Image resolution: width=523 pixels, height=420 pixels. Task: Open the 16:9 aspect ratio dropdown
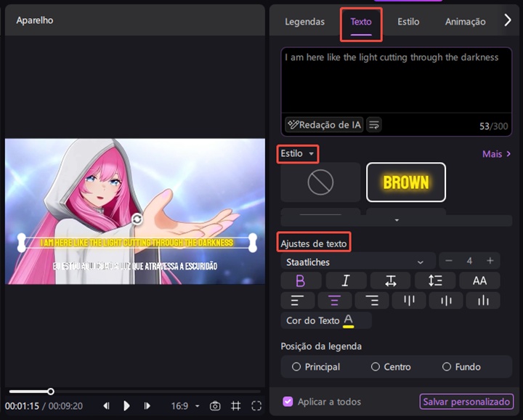click(185, 406)
